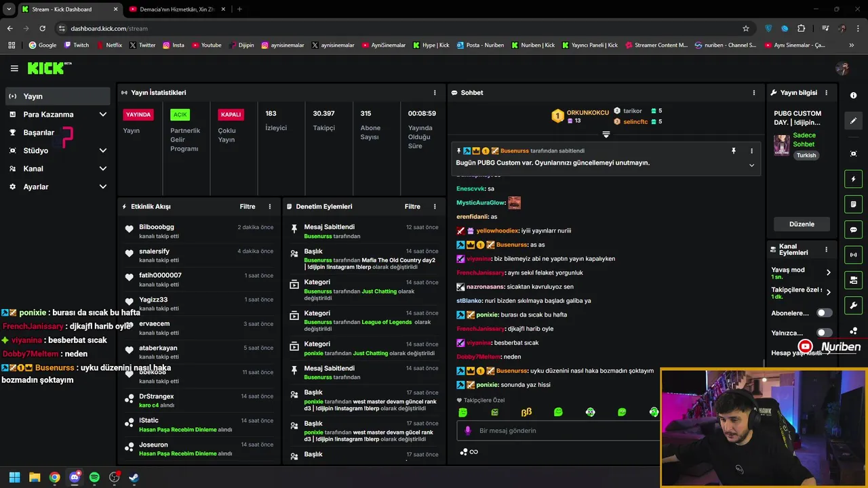The height and width of the screenshot is (488, 868).
Task: Click Düzenle button in Yayın bilgisi
Action: point(802,224)
